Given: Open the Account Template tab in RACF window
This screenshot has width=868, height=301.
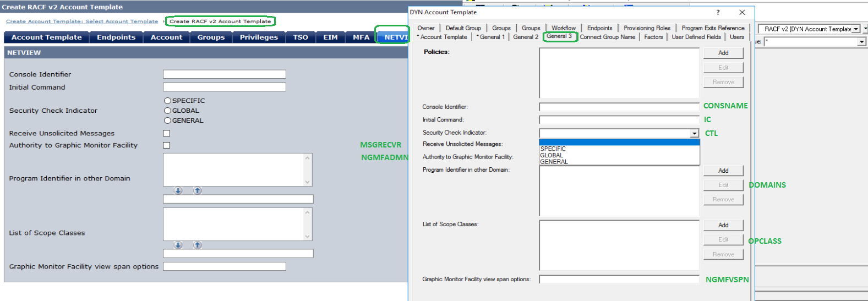Looking at the screenshot, I should 46,37.
